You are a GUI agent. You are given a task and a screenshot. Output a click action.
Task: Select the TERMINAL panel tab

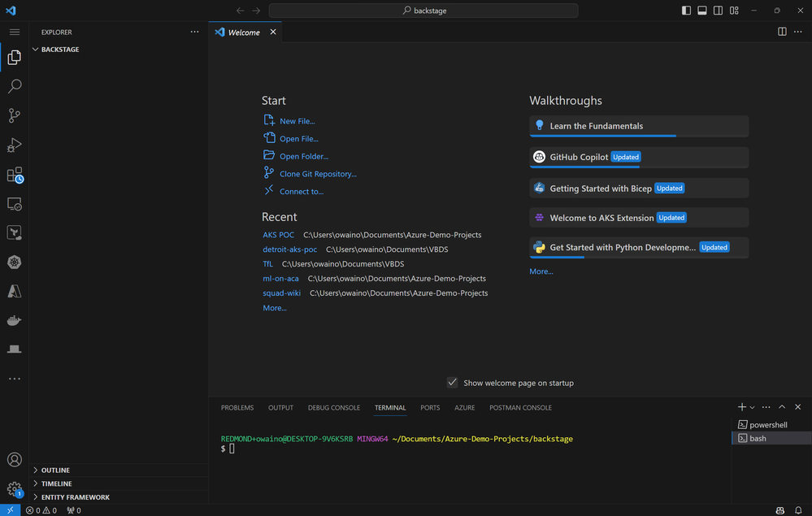(390, 408)
